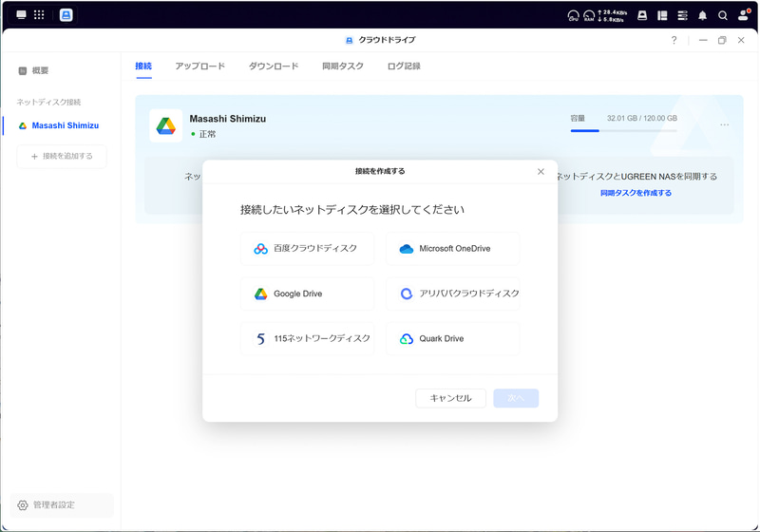The width and height of the screenshot is (760, 532).
Task: Open the アップロード tab
Action: (x=200, y=66)
